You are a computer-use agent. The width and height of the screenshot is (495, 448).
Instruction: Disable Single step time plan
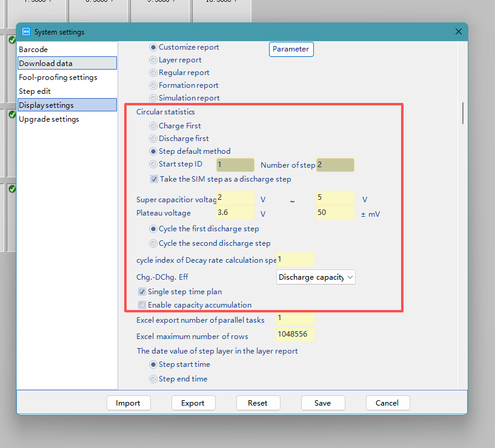tap(141, 291)
